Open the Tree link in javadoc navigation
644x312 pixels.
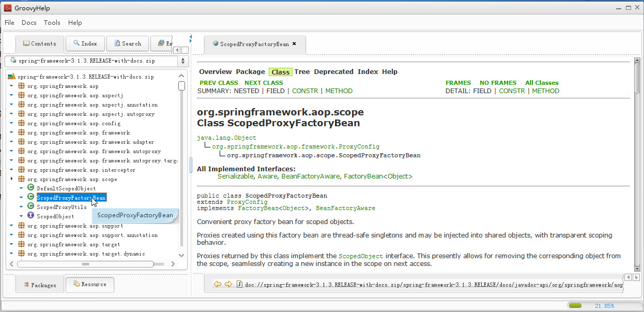[302, 72]
